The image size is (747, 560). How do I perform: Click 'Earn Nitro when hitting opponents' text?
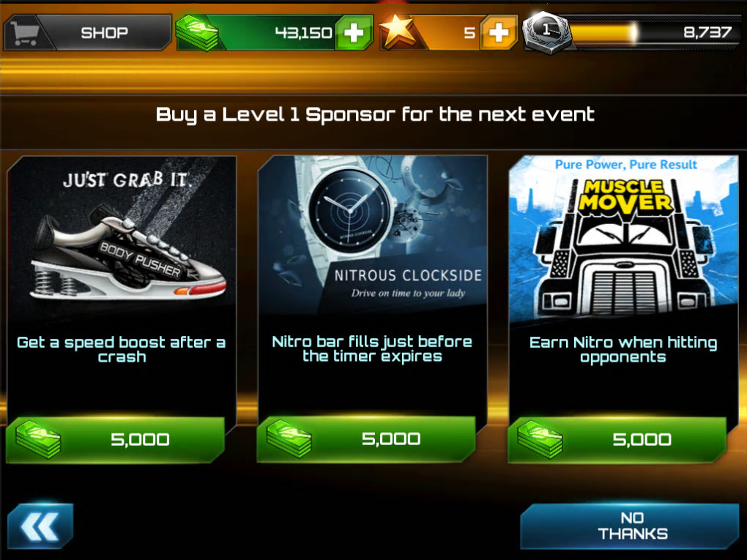coord(623,349)
